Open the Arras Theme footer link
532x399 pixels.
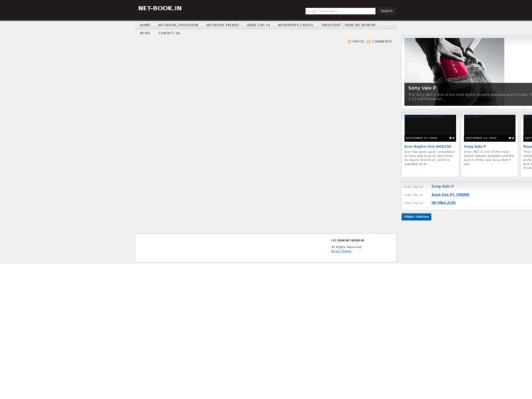[341, 251]
